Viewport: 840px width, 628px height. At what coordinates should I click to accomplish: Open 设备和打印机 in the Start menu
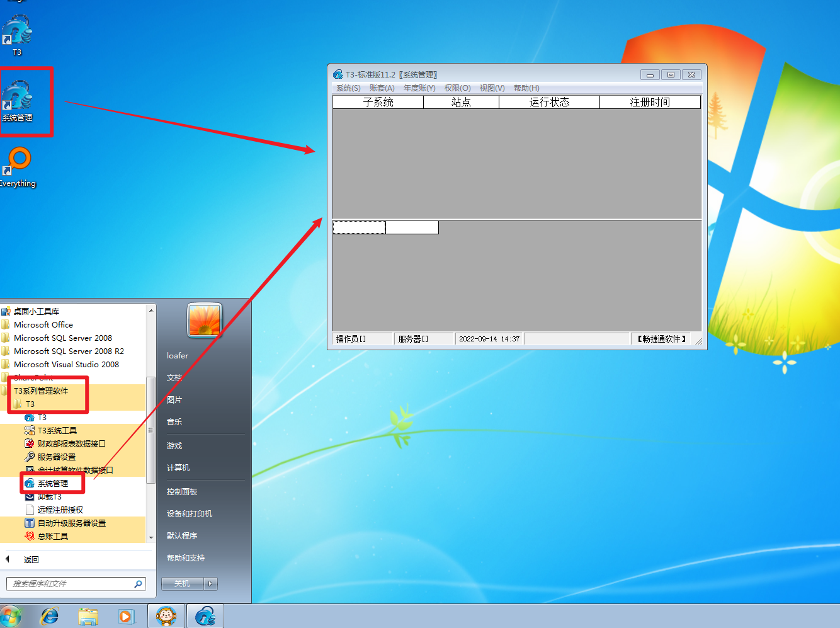[190, 514]
